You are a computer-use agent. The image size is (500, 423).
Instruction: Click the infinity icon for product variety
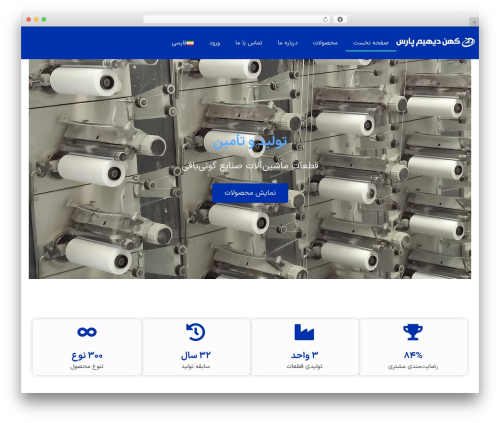point(87,332)
